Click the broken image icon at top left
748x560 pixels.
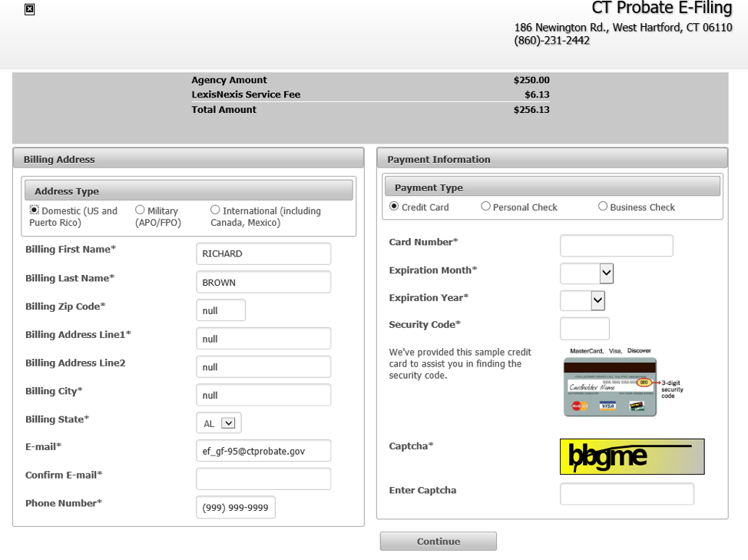coord(29,9)
